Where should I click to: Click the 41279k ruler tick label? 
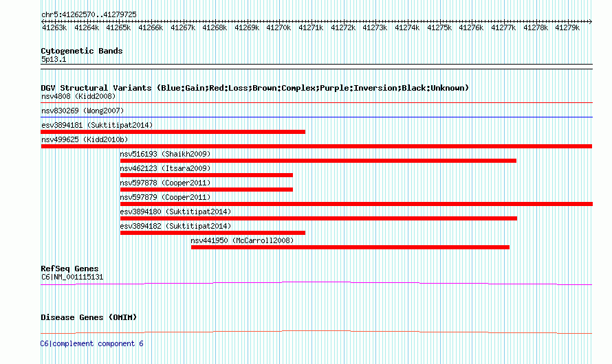pyautogui.click(x=567, y=27)
